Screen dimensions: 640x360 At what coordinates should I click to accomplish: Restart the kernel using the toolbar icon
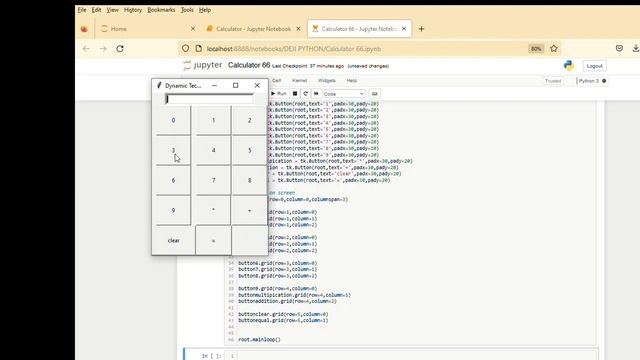305,94
